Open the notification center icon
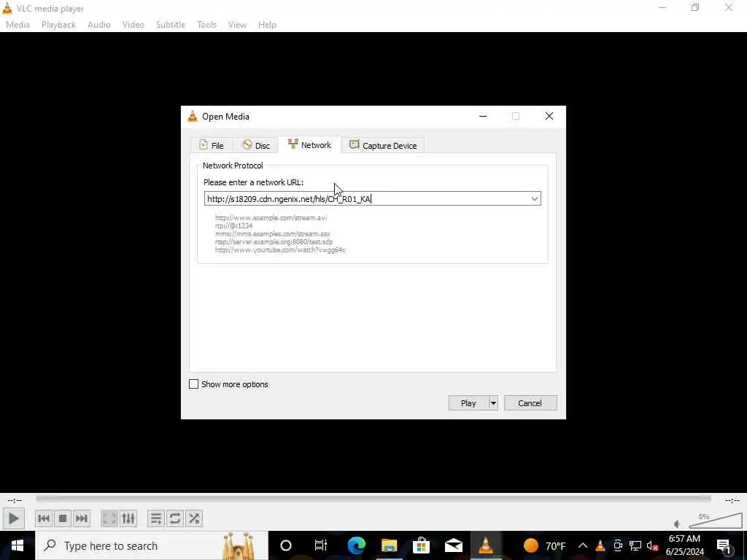 coord(724,545)
